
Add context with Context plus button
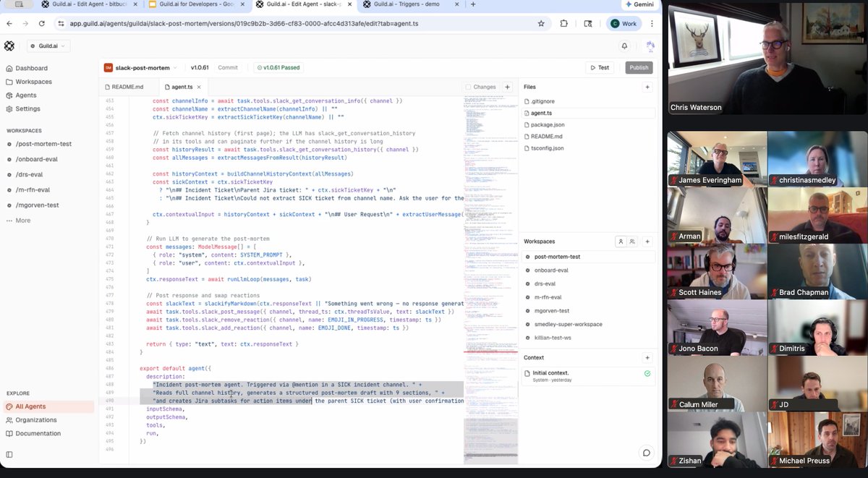pos(647,357)
